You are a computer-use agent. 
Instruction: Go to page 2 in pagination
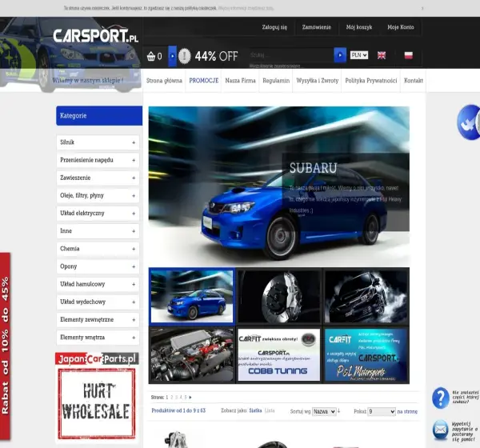pyautogui.click(x=172, y=397)
